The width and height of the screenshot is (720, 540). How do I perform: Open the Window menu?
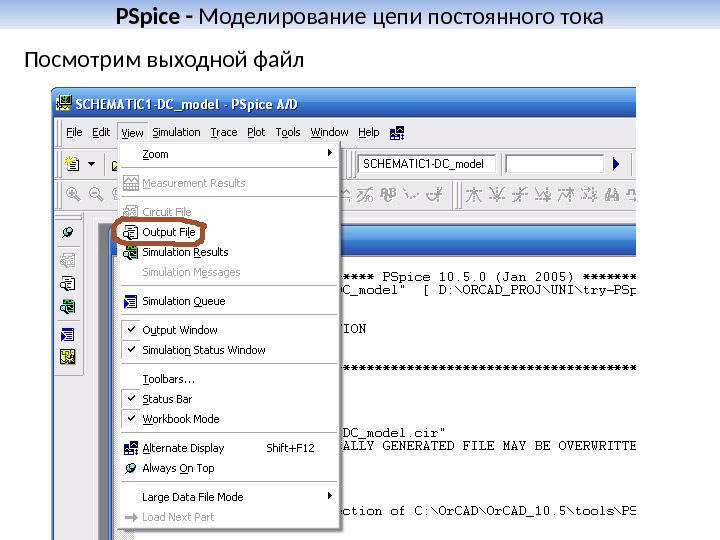pos(329,132)
